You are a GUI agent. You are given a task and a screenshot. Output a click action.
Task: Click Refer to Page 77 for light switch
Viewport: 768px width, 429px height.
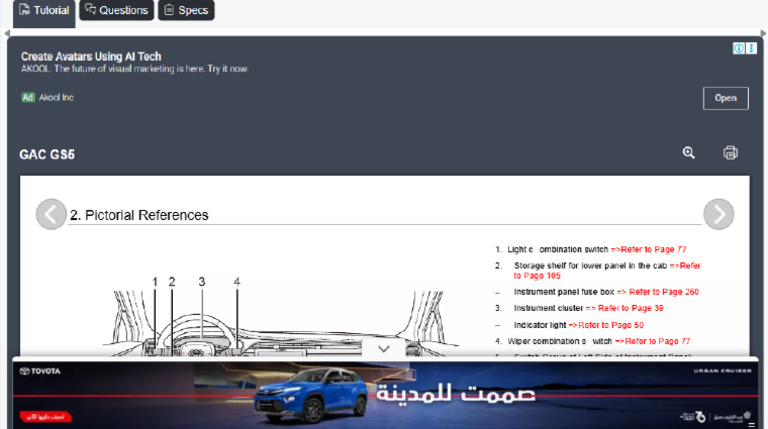[648, 249]
